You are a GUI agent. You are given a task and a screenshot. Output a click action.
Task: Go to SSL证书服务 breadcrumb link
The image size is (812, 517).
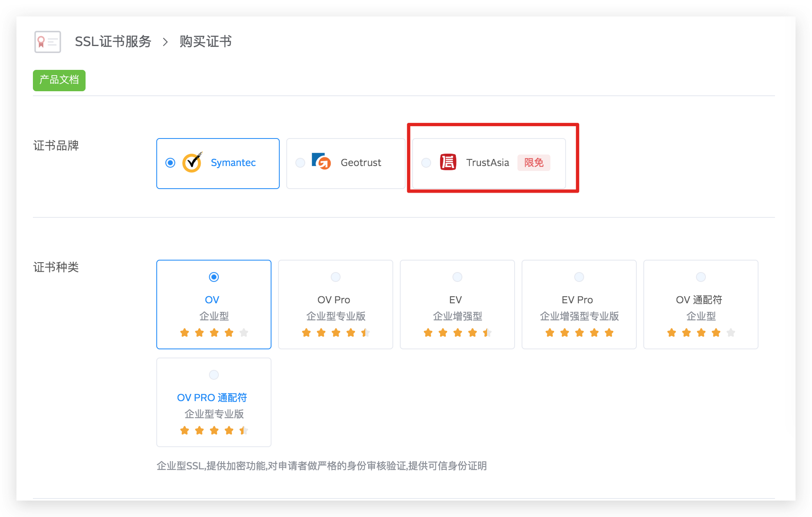[113, 42]
